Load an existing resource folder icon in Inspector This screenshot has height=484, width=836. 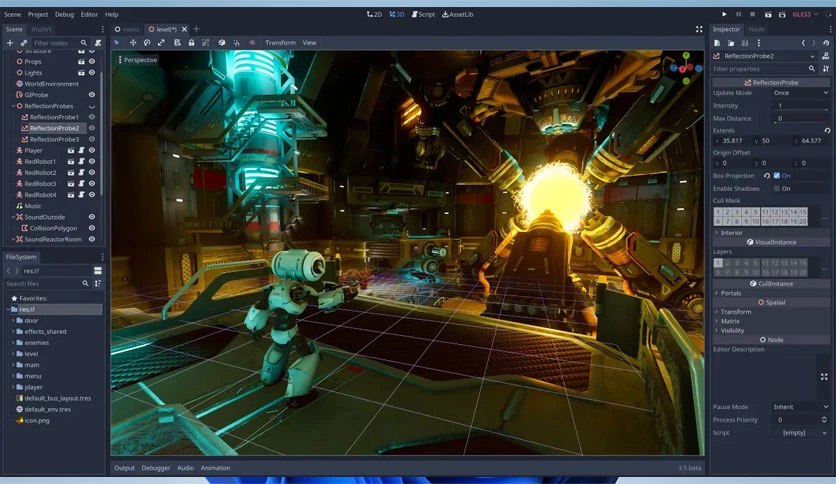[x=731, y=43]
